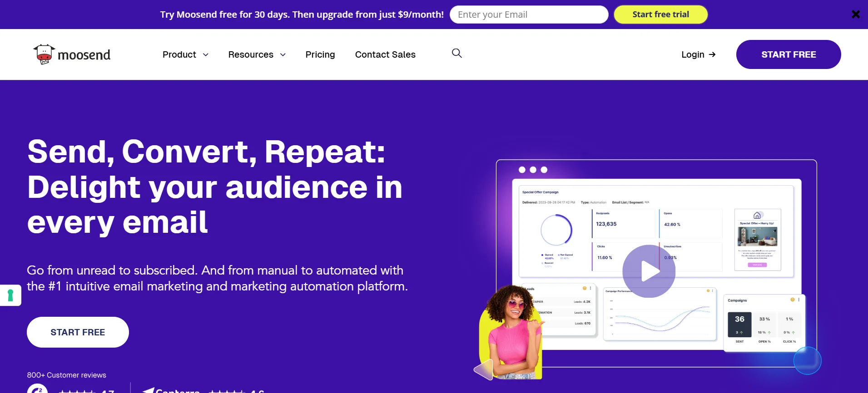Image resolution: width=868 pixels, height=393 pixels.
Task: Click the house icon in email preview
Action: (x=757, y=216)
